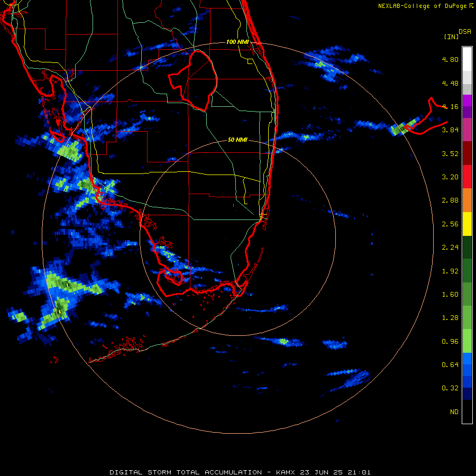Screen dimensions: 476x476
Task: Click the yellow color swatch in the legend
Action: tap(467, 224)
